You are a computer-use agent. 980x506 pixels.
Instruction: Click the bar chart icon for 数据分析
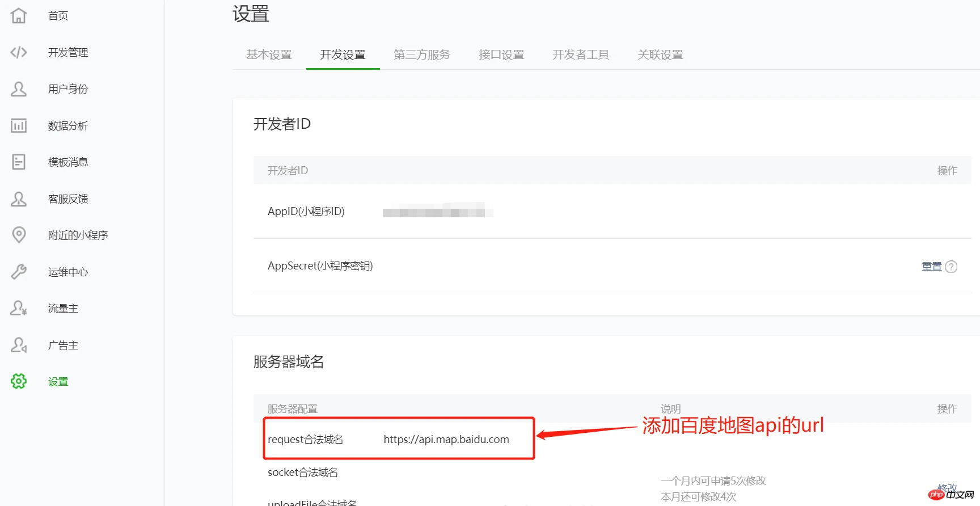tap(19, 125)
